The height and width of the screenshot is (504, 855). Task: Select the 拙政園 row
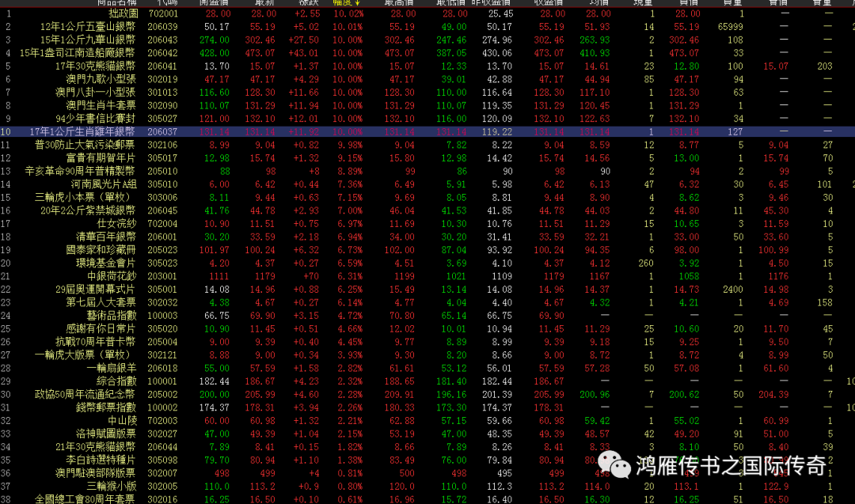122,14
